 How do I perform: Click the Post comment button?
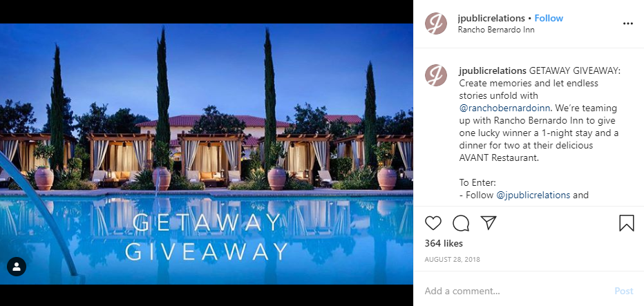[624, 291]
